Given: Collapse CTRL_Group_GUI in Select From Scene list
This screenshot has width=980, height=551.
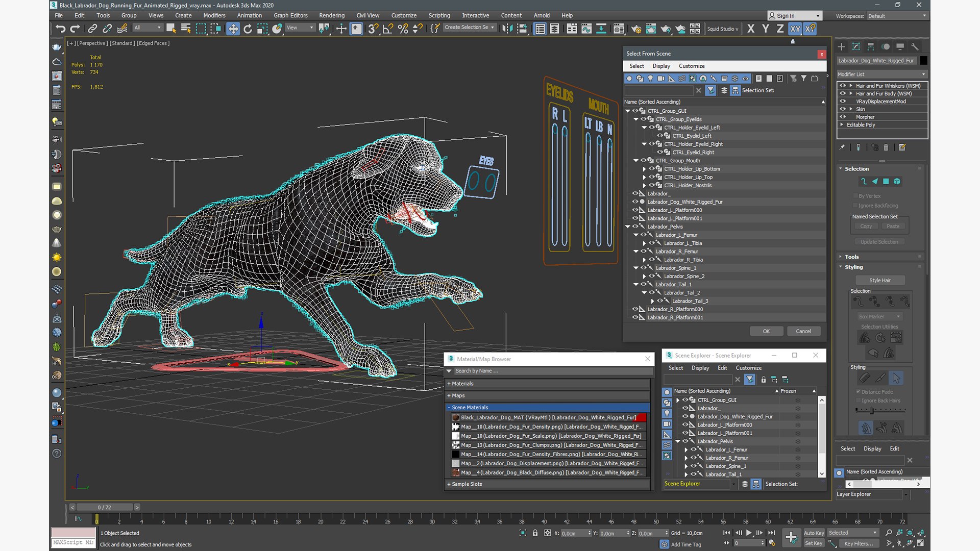Looking at the screenshot, I should click(x=628, y=111).
